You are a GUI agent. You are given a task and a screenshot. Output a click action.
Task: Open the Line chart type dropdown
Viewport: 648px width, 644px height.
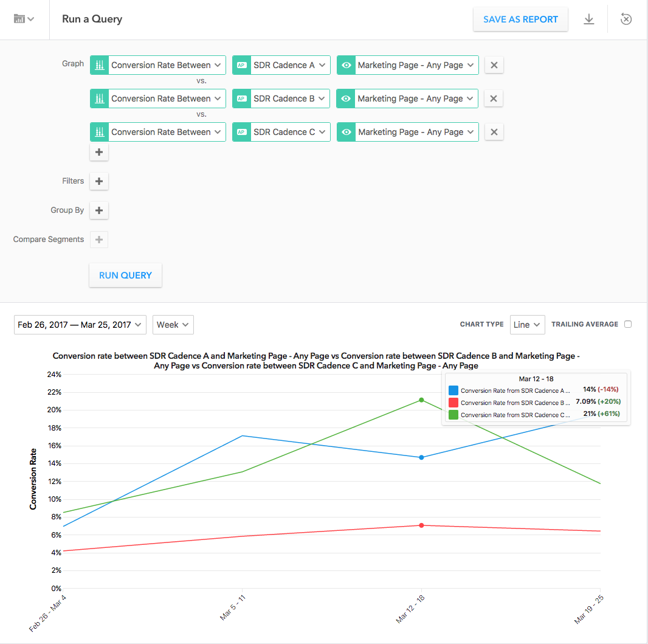527,325
